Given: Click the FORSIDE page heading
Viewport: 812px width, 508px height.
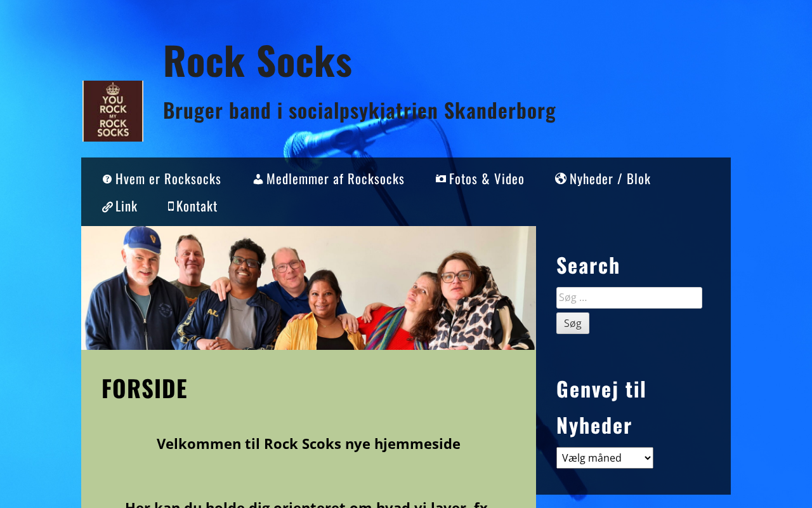Looking at the screenshot, I should click(x=145, y=389).
